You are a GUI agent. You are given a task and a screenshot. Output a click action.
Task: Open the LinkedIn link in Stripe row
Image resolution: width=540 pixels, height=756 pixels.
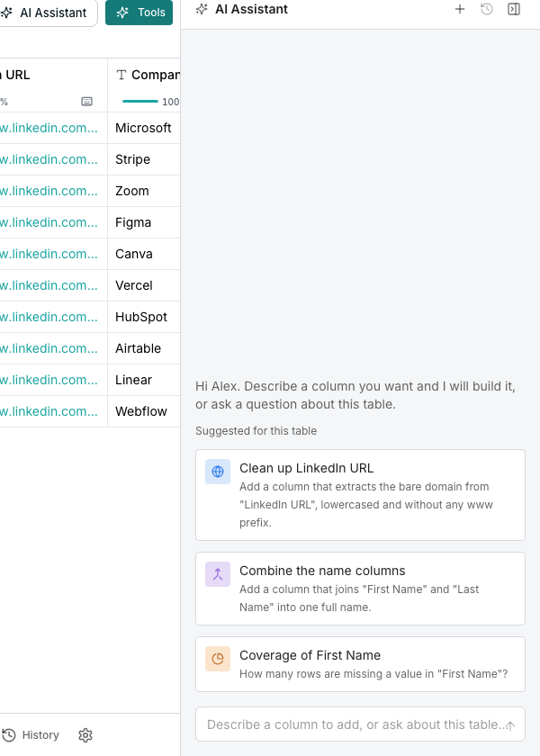[x=49, y=159]
